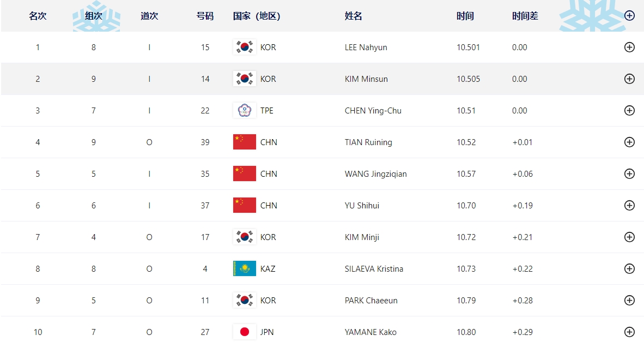Expand TIAN Ruining result row
Screen dimensions: 644x347
[629, 142]
